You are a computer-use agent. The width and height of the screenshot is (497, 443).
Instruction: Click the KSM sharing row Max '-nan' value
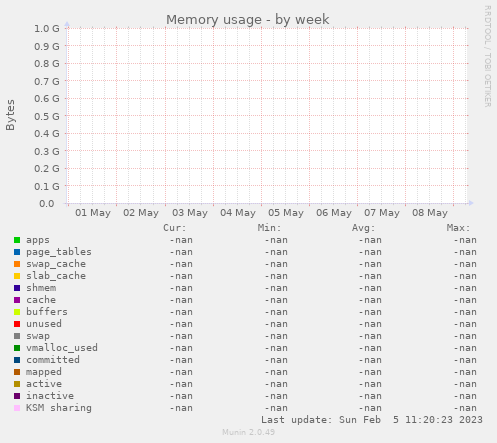coord(465,408)
